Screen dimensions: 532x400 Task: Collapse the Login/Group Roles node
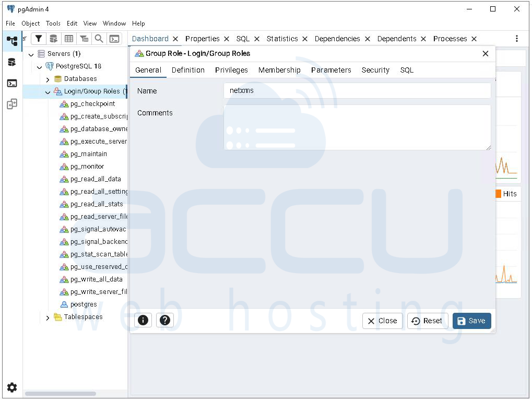pos(48,92)
